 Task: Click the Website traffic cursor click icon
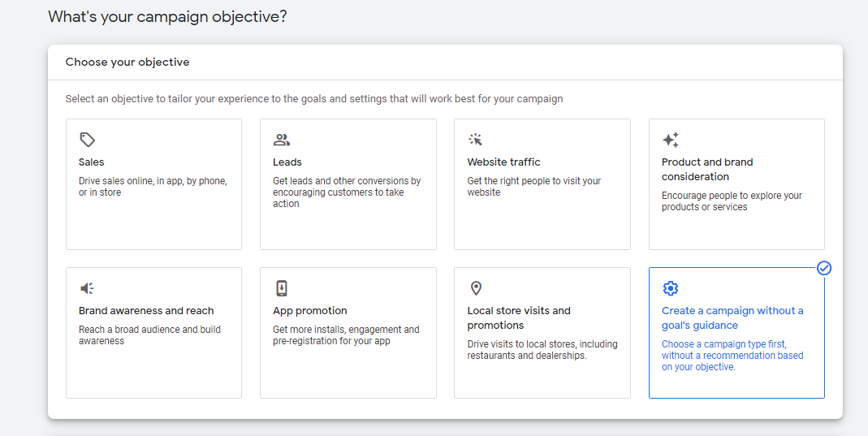tap(476, 140)
